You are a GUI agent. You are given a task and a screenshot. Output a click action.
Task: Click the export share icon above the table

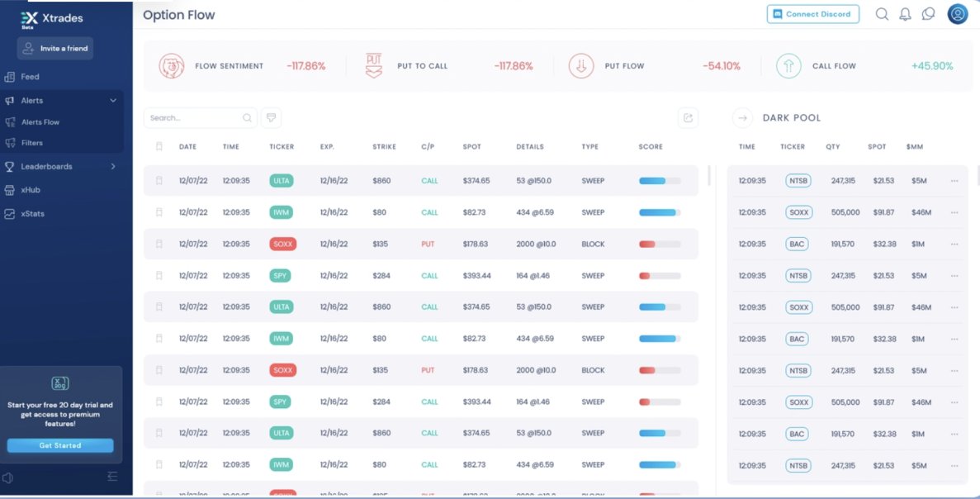(x=688, y=117)
